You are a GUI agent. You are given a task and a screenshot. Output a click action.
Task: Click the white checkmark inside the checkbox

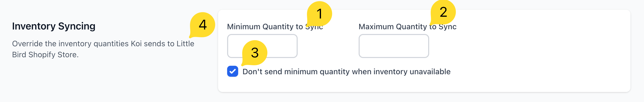233,71
